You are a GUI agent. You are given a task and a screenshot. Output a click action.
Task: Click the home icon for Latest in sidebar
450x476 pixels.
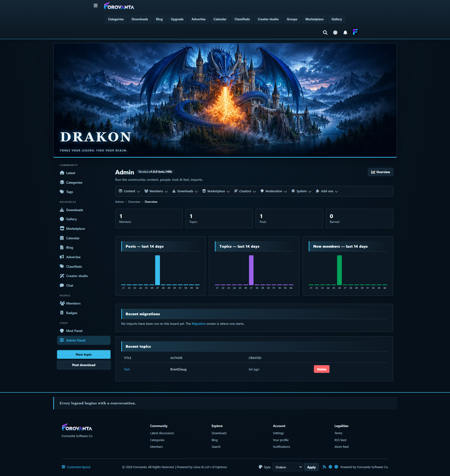coord(62,173)
